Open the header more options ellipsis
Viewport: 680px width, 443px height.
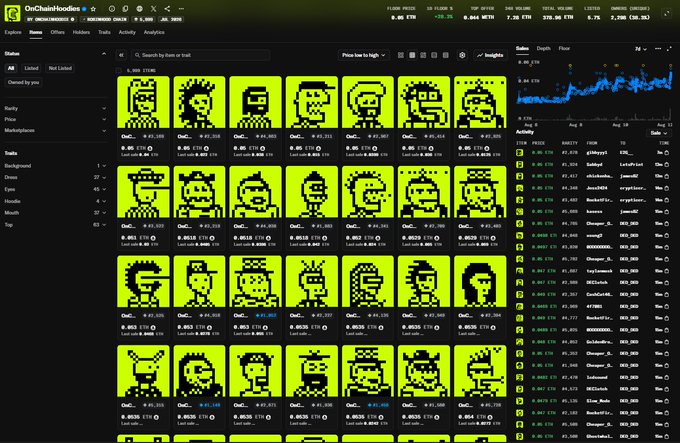181,9
